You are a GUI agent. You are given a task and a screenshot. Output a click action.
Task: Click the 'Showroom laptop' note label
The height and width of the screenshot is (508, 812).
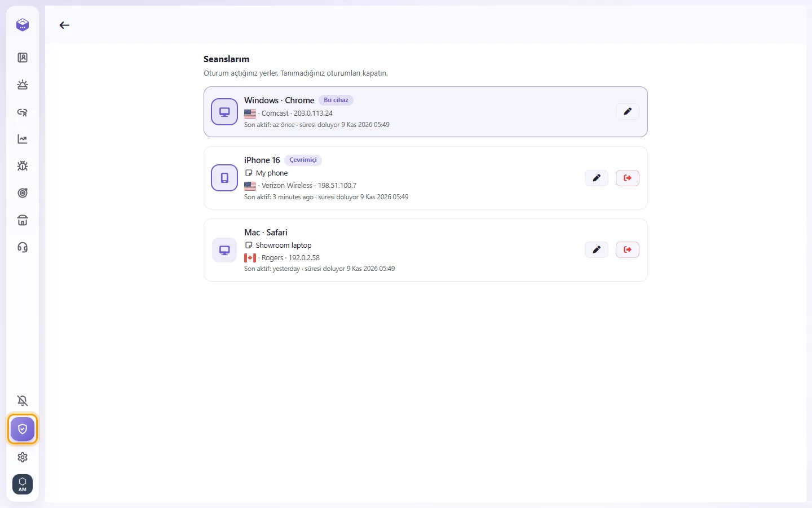[284, 246]
